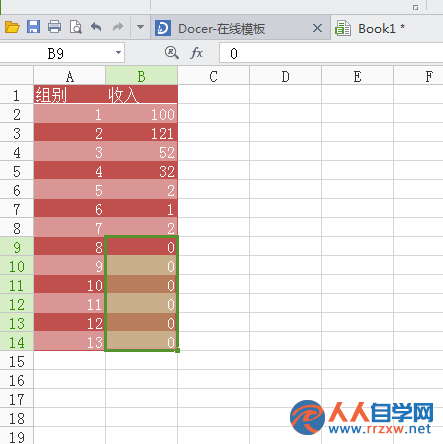Open file with the folder icon
The image size is (443, 444).
12,27
